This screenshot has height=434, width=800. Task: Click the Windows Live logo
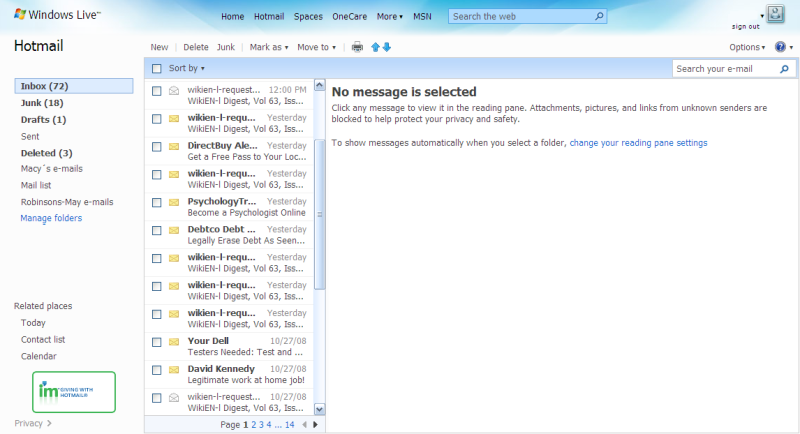[x=57, y=15]
